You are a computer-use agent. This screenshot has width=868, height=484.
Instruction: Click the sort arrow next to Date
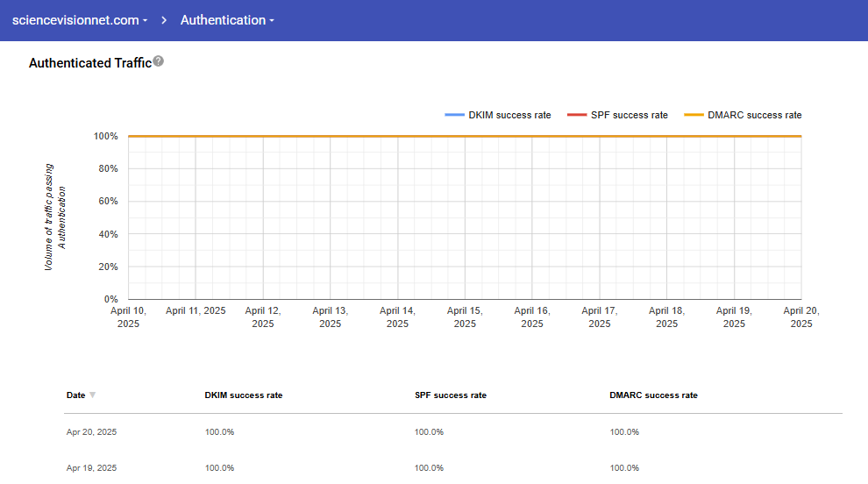click(x=93, y=395)
